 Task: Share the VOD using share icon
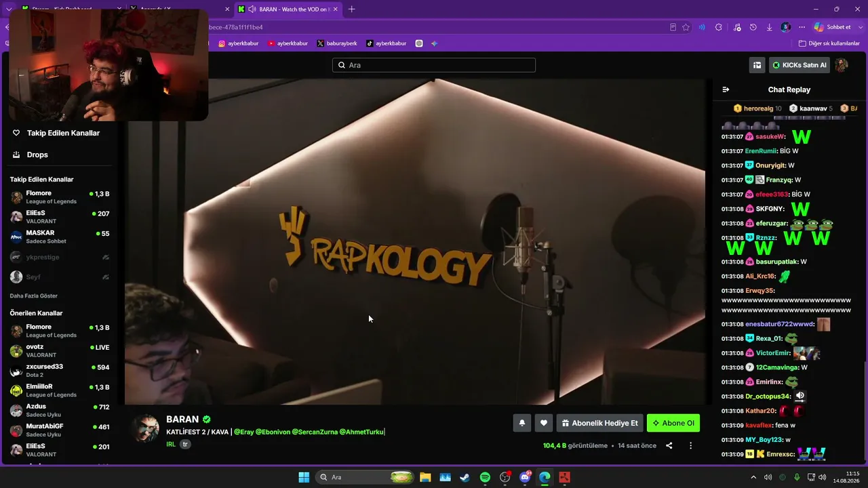[x=669, y=446]
